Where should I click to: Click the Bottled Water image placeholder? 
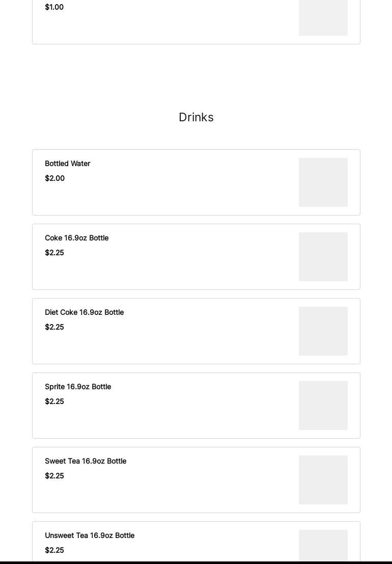(323, 182)
